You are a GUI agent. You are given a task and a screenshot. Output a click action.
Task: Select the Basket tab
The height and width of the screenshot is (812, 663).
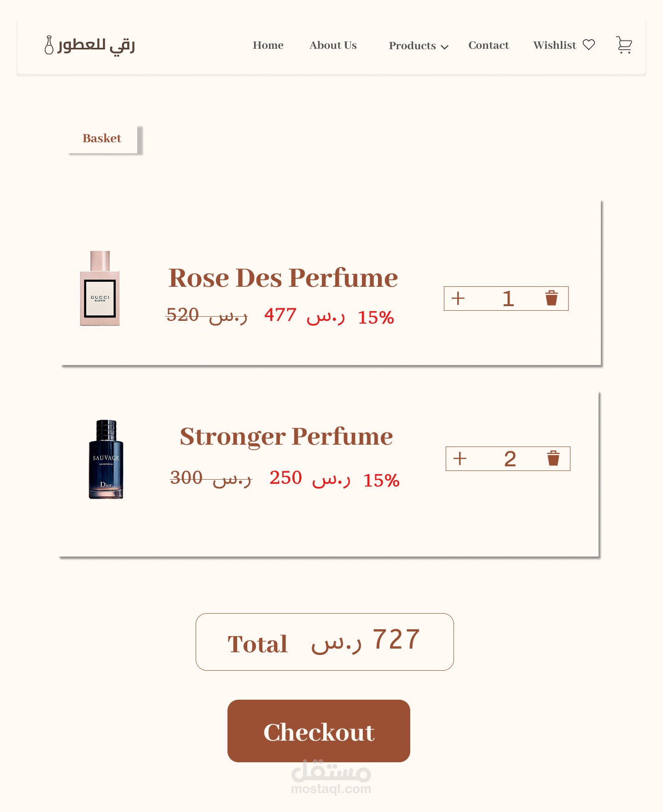tap(103, 139)
